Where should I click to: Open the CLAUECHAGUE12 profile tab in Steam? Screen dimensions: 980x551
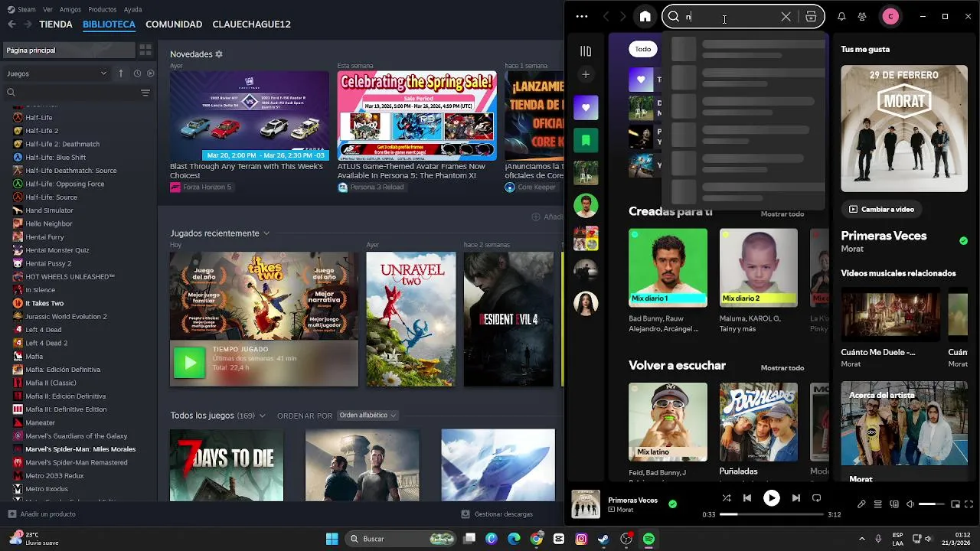click(251, 24)
